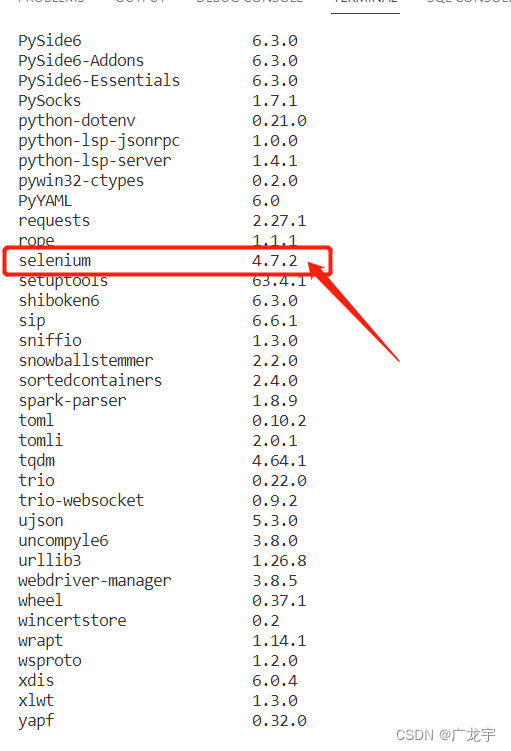
Task: Click the sortedcontainers package name
Action: click(90, 381)
